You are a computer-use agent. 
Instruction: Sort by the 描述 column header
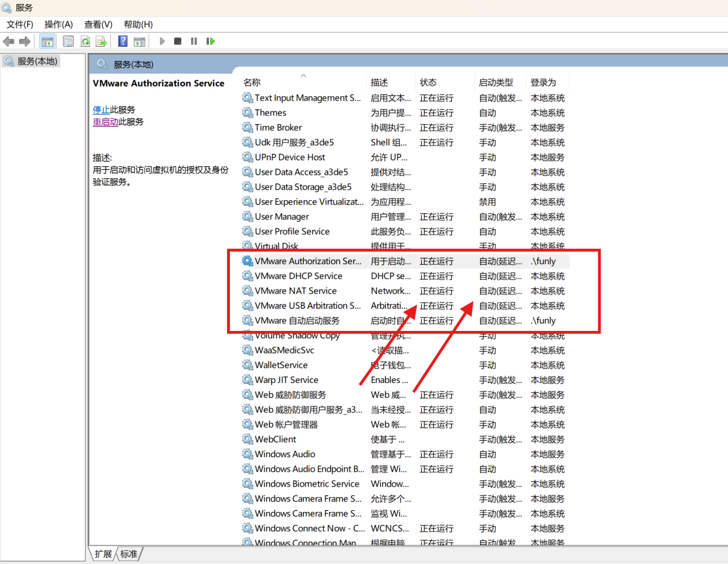pos(391,82)
